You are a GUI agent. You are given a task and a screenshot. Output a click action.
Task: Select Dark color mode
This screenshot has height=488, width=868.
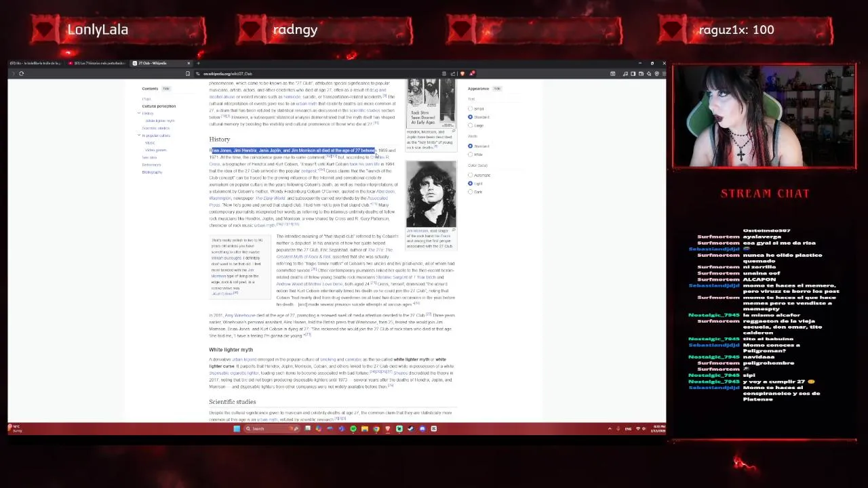pyautogui.click(x=470, y=192)
